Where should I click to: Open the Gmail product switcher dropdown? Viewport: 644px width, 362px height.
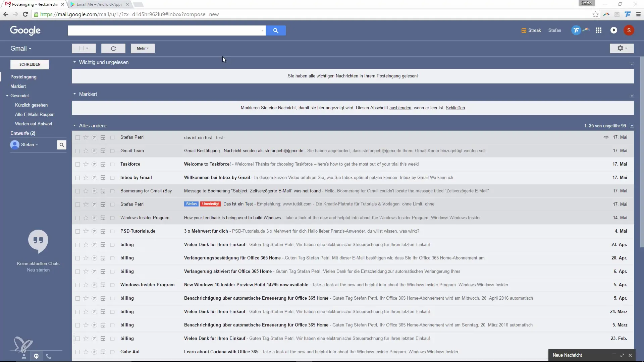coord(21,49)
